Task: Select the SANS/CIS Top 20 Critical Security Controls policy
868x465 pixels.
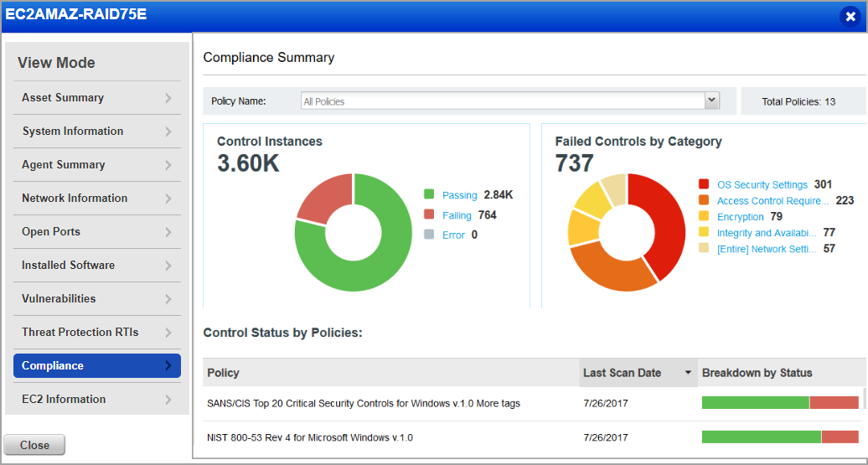Action: pos(363,404)
